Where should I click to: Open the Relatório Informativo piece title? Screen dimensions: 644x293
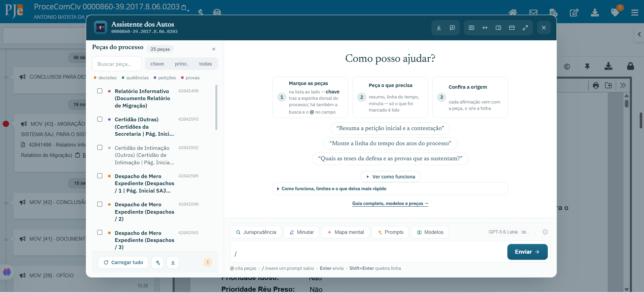point(142,98)
